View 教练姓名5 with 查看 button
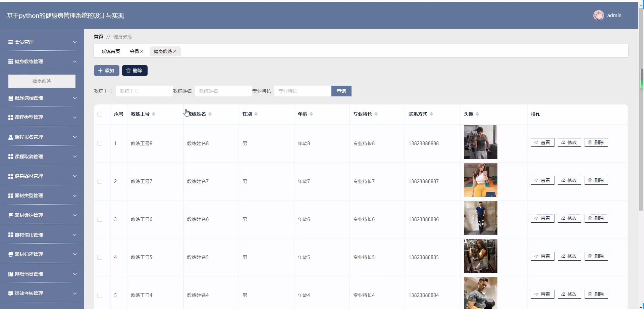The image size is (644, 309). 543,256
